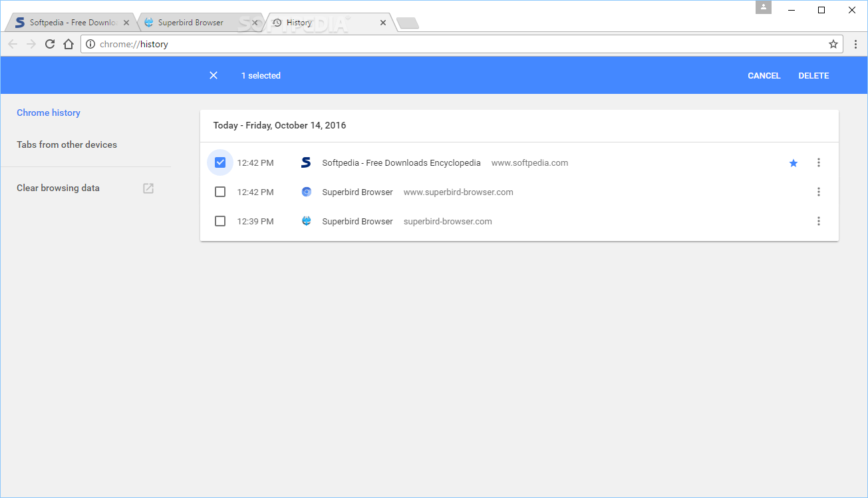Switch to the Softpedia tab
Viewport: 868px width, 498px height.
72,23
